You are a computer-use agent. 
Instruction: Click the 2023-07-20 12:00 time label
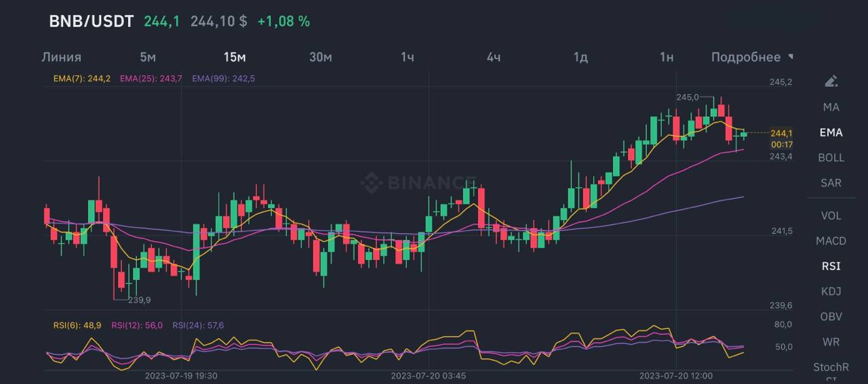[676, 375]
